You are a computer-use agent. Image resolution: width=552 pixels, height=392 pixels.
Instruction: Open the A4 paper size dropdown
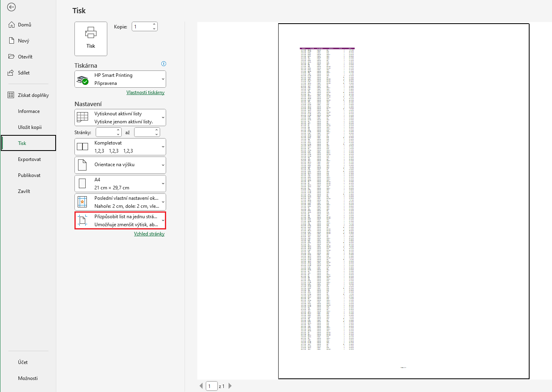[120, 183]
